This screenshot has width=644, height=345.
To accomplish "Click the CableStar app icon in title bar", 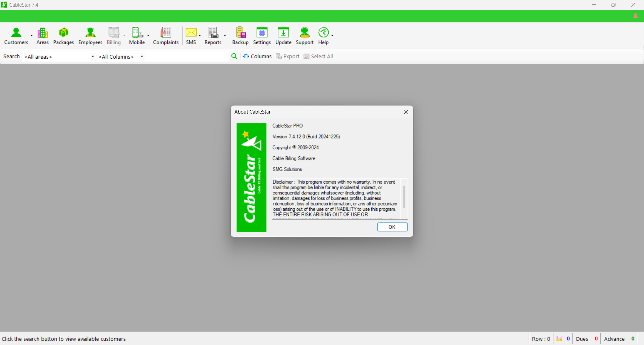I will coord(4,5).
